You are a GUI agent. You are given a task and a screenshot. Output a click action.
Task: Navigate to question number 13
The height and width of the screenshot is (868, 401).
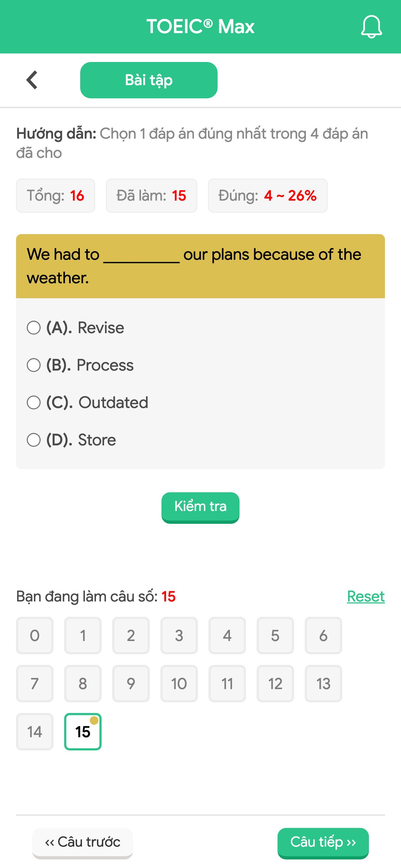[323, 683]
